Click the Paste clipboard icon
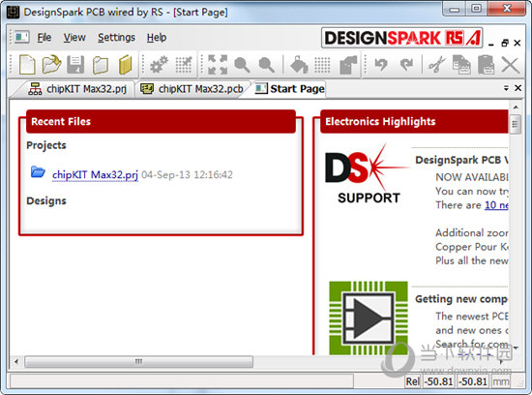The height and width of the screenshot is (395, 532). click(487, 64)
